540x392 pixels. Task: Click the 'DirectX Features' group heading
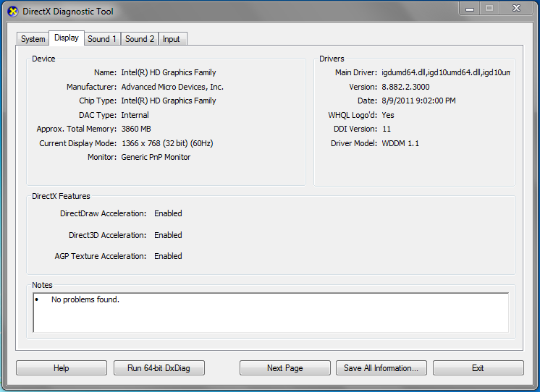pyautogui.click(x=61, y=196)
